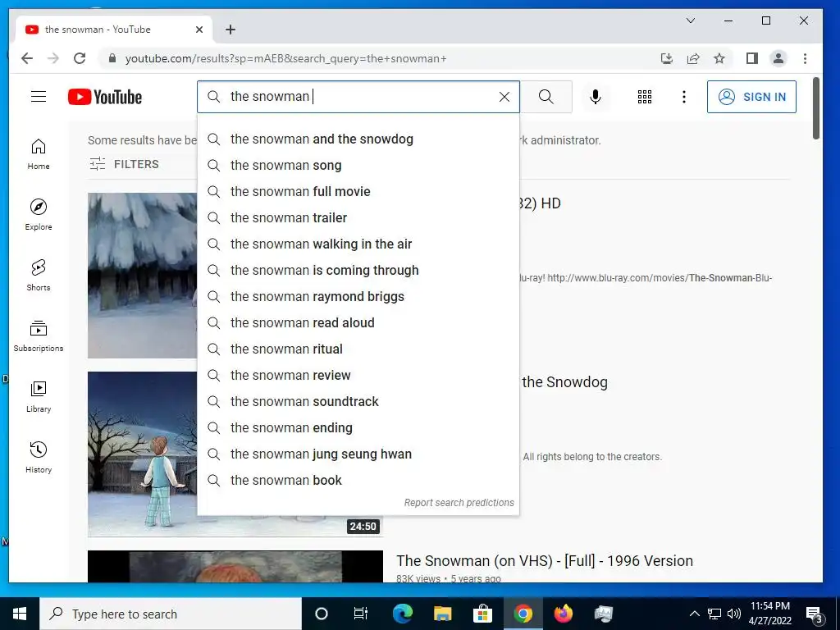Click the address bar URL
The height and width of the screenshot is (630, 840).
(x=285, y=59)
